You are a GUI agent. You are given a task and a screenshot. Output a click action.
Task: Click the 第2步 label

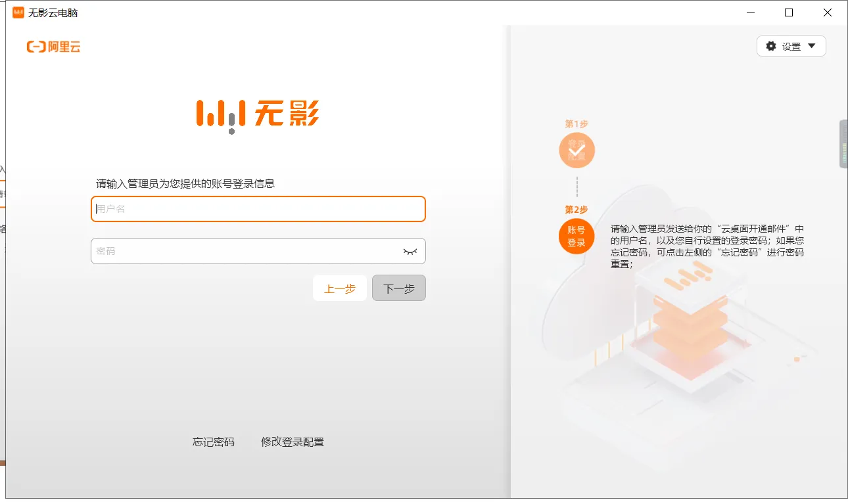tap(577, 210)
